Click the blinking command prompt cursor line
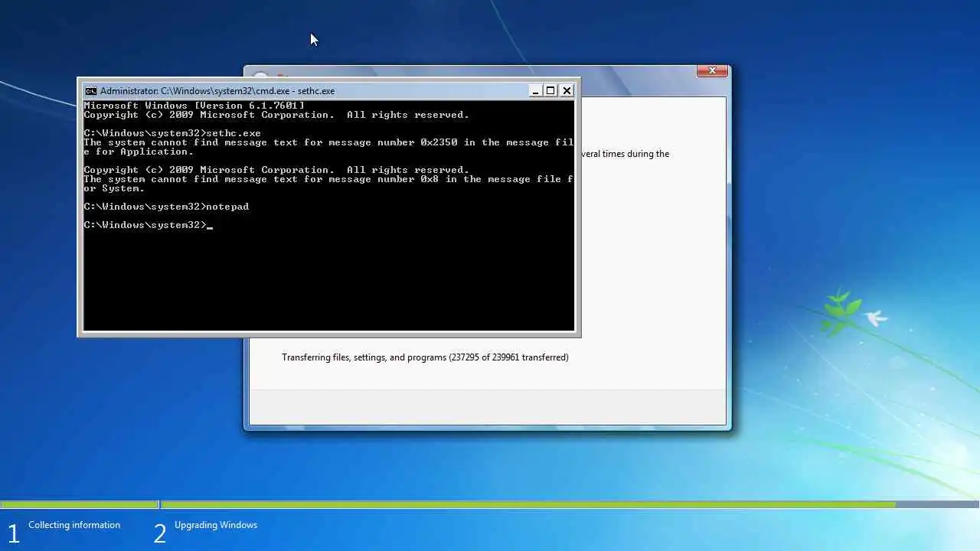Screen dimensions: 980x551 point(148,225)
